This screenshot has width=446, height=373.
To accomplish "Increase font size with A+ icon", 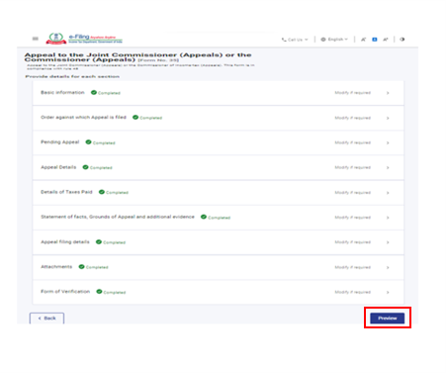I will (x=385, y=39).
